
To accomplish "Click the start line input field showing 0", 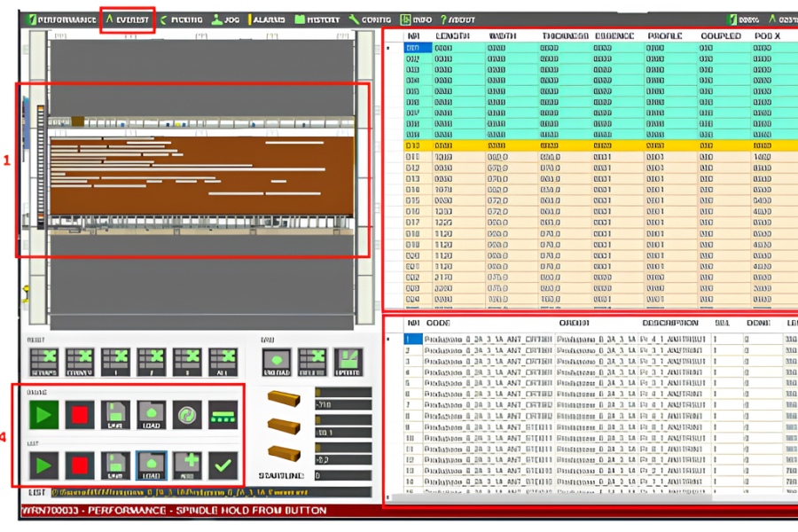I will 343,475.
